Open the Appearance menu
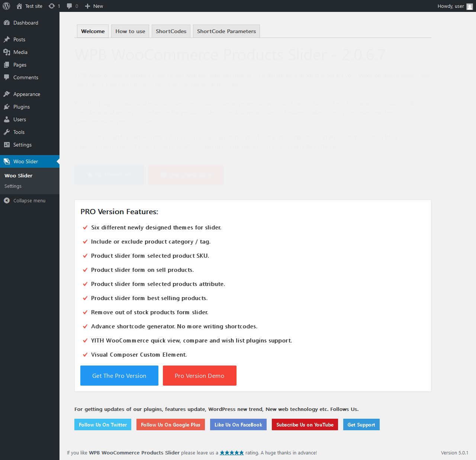Viewport: 476px width, 460px height. [30, 94]
